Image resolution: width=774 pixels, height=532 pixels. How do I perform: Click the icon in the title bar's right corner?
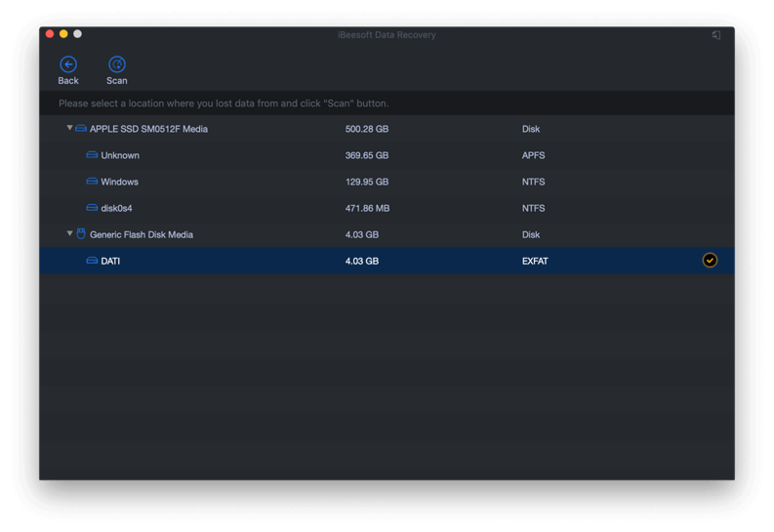coord(716,35)
